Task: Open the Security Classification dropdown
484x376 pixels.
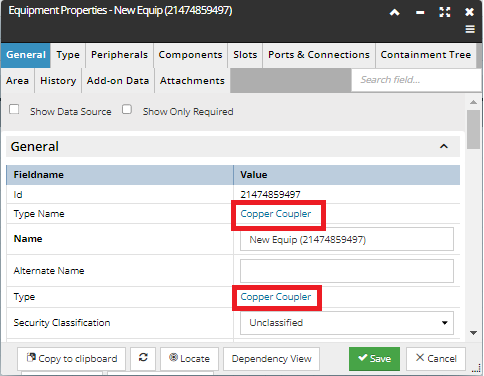Action: point(347,323)
